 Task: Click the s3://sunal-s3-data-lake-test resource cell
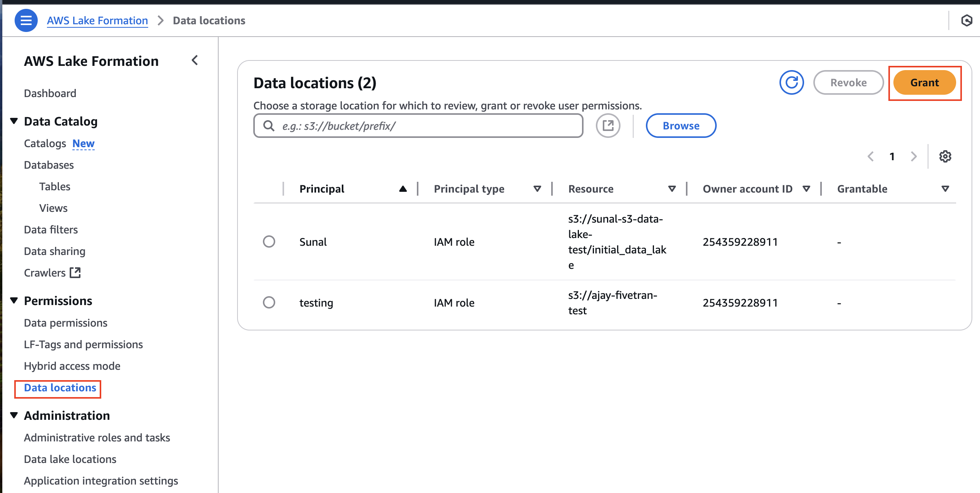coord(617,242)
